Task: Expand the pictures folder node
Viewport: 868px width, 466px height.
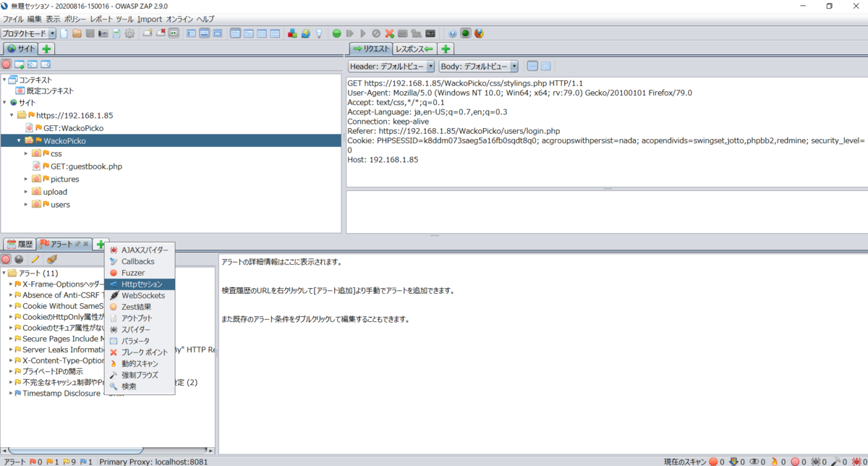Action: (27, 179)
